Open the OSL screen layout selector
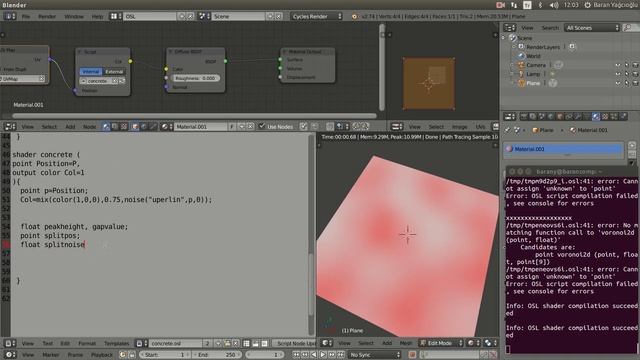 click(x=149, y=16)
